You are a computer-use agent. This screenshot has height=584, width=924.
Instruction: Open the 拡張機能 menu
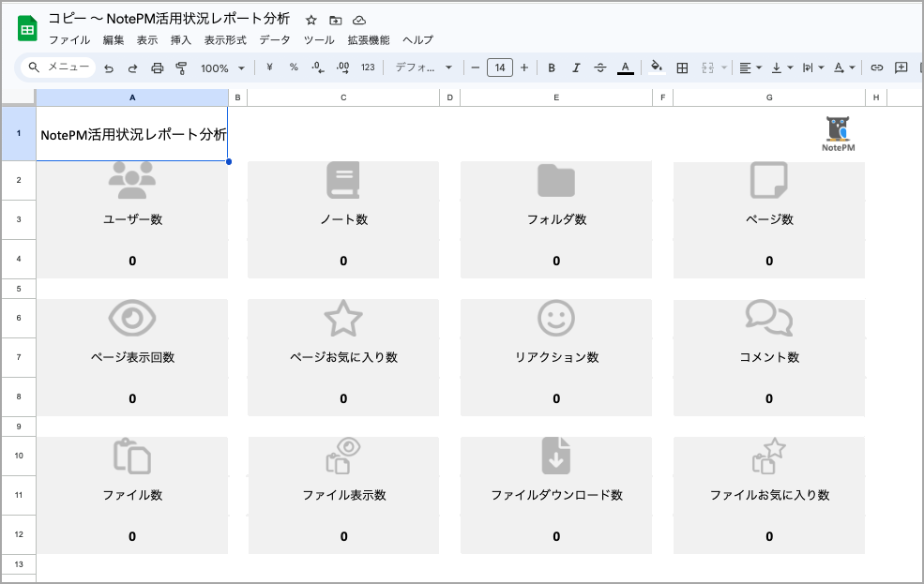369,40
